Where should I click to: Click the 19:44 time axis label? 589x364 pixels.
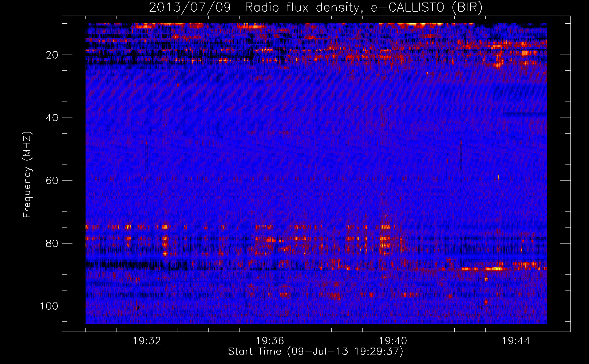click(516, 341)
